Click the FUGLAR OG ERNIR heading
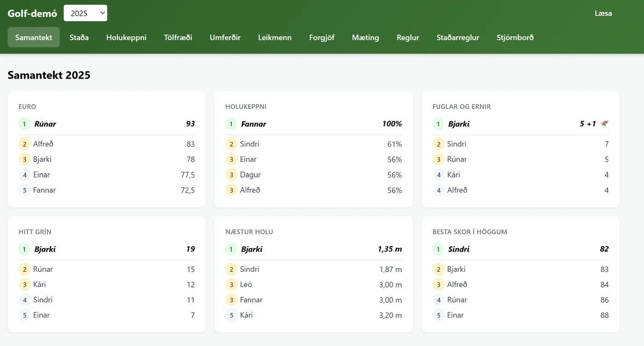The width and height of the screenshot is (644, 346). pos(462,106)
